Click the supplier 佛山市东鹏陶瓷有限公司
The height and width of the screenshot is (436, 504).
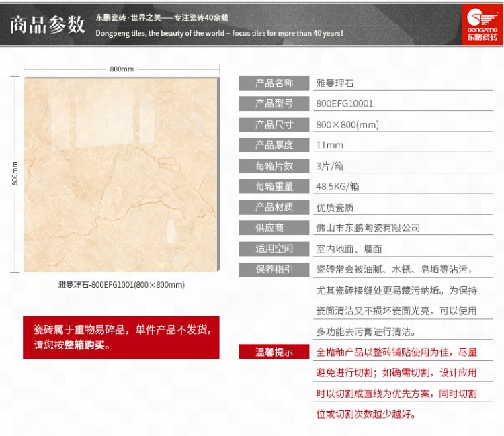click(368, 228)
